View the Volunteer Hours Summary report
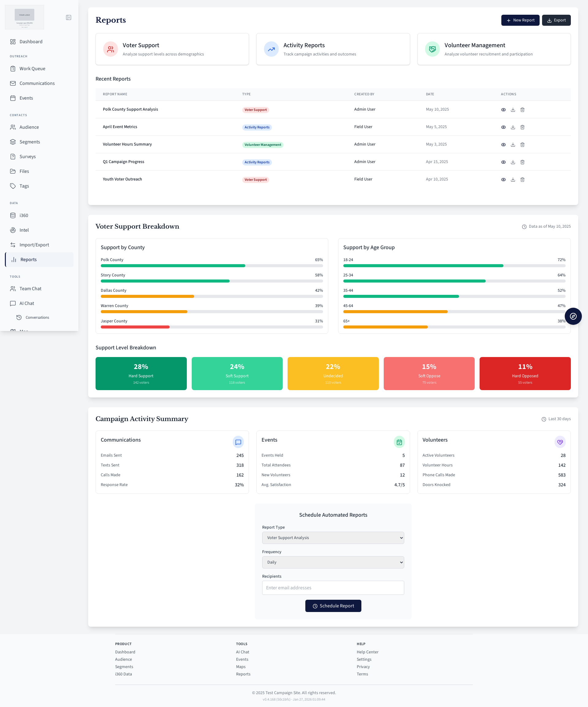The width and height of the screenshot is (588, 707). pyautogui.click(x=503, y=145)
